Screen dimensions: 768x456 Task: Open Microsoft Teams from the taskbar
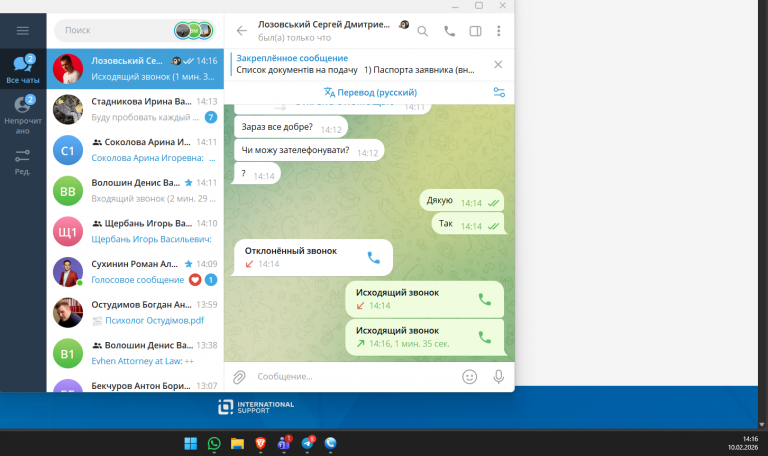(x=284, y=443)
